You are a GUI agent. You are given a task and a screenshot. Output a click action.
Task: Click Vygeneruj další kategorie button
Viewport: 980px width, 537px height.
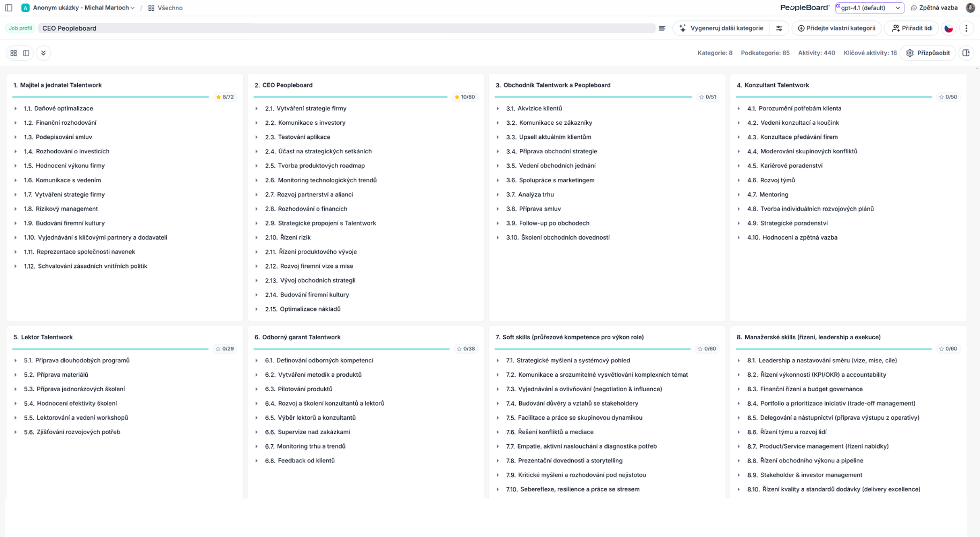pos(721,28)
